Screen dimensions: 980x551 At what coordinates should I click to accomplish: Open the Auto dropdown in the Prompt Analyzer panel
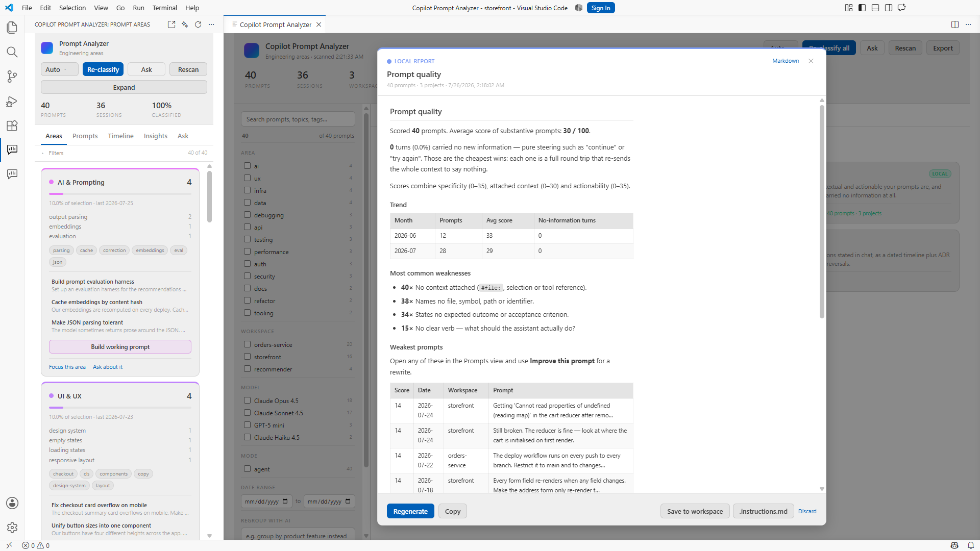coord(60,69)
